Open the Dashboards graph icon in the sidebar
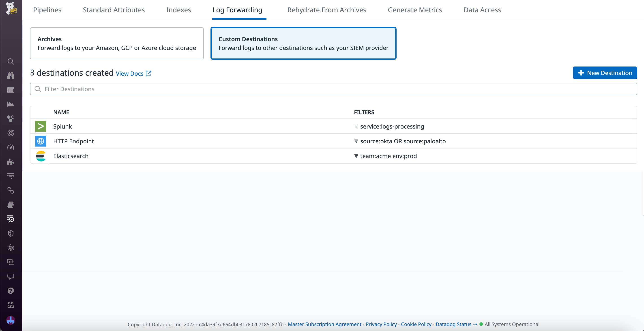This screenshot has width=644, height=331. [11, 104]
